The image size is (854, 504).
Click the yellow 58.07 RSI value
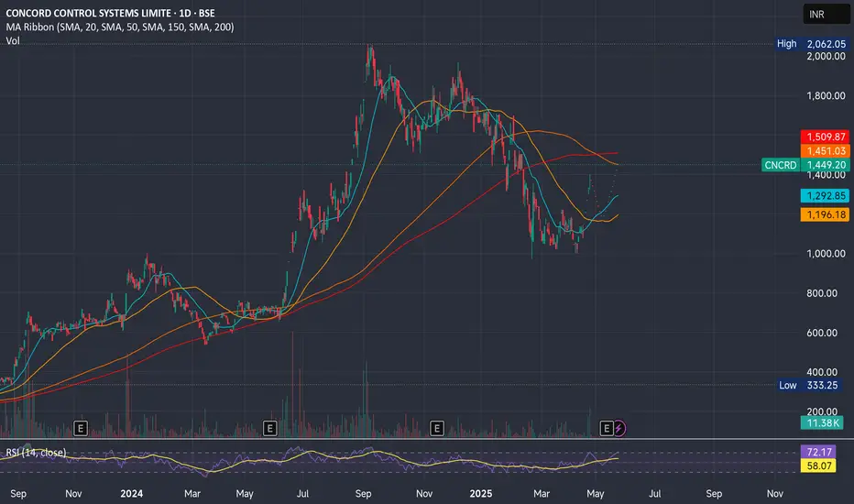click(x=818, y=466)
